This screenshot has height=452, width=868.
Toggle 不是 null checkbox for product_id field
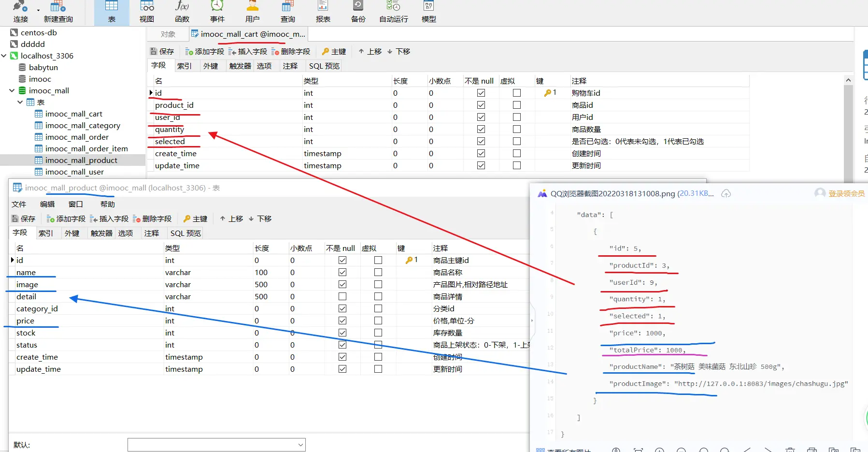pos(481,105)
